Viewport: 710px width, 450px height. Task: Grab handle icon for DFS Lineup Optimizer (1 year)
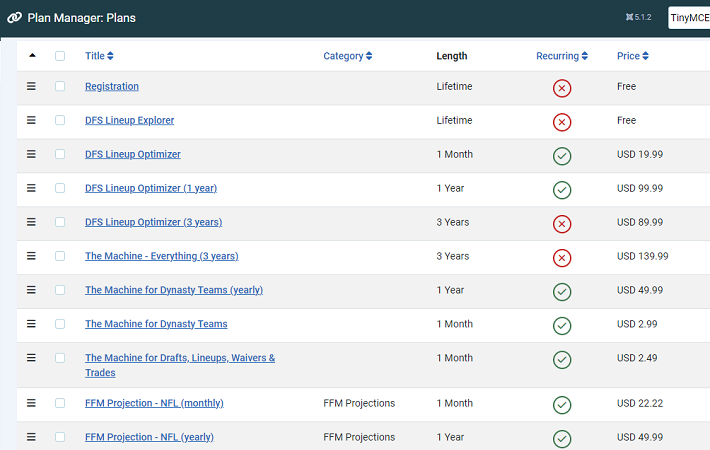coord(31,188)
